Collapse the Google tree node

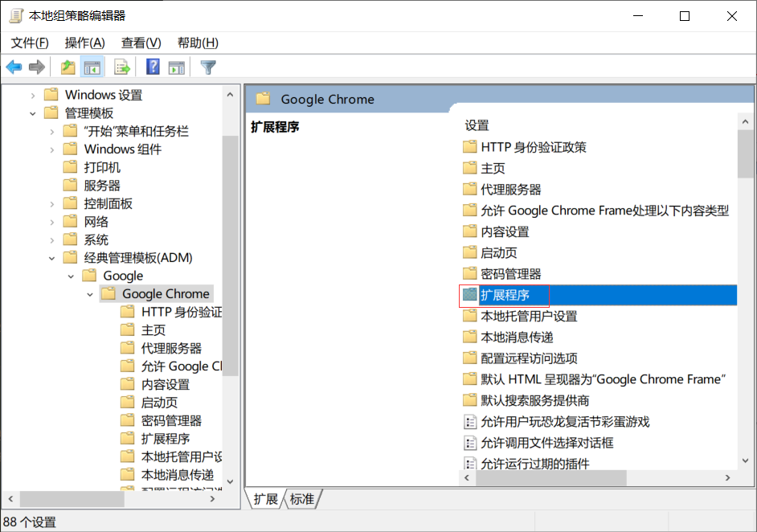coord(71,276)
